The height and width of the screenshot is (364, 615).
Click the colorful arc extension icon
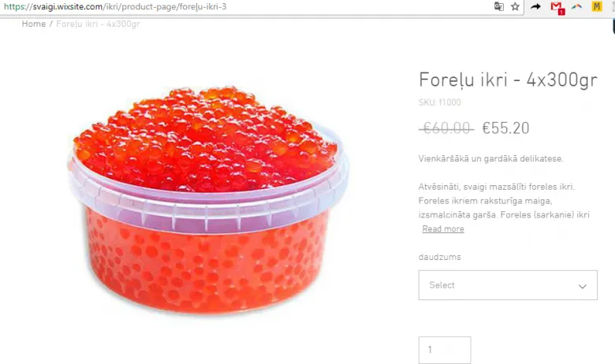coord(576,6)
